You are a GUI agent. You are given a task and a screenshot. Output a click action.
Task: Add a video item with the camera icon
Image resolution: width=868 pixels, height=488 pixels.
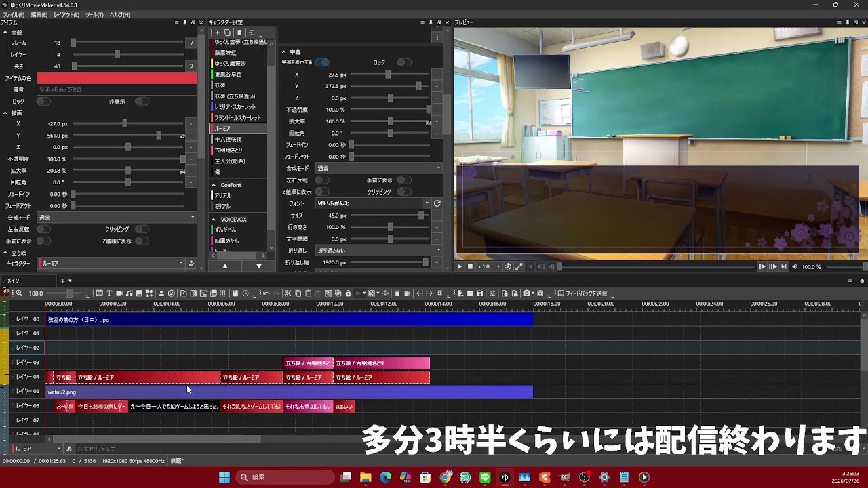tap(119, 293)
